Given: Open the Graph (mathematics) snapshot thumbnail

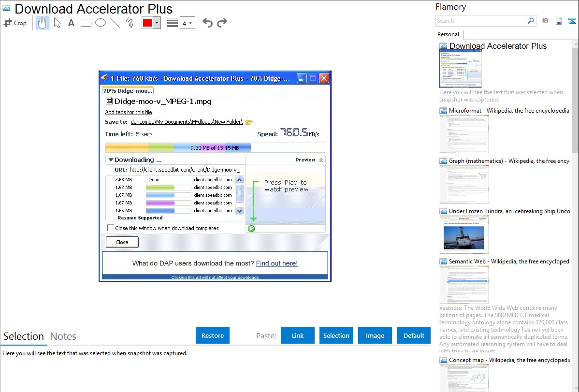Looking at the screenshot, I should [464, 184].
